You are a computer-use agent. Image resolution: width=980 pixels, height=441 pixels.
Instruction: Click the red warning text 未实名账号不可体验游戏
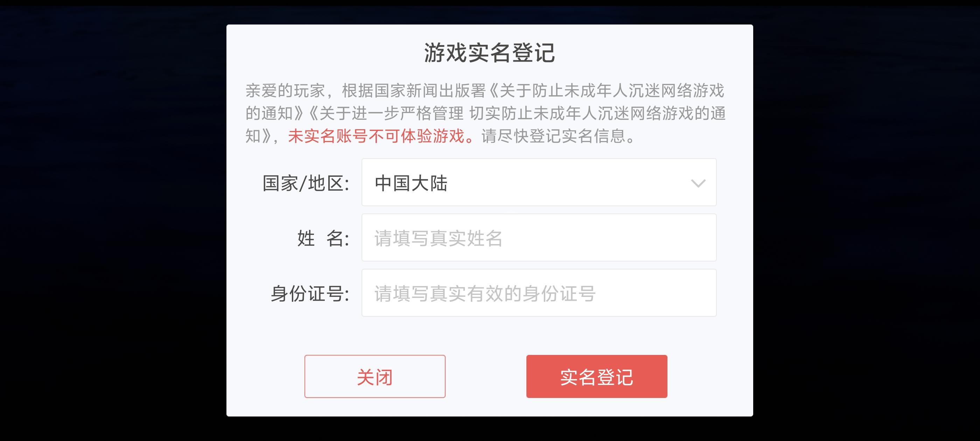[376, 136]
